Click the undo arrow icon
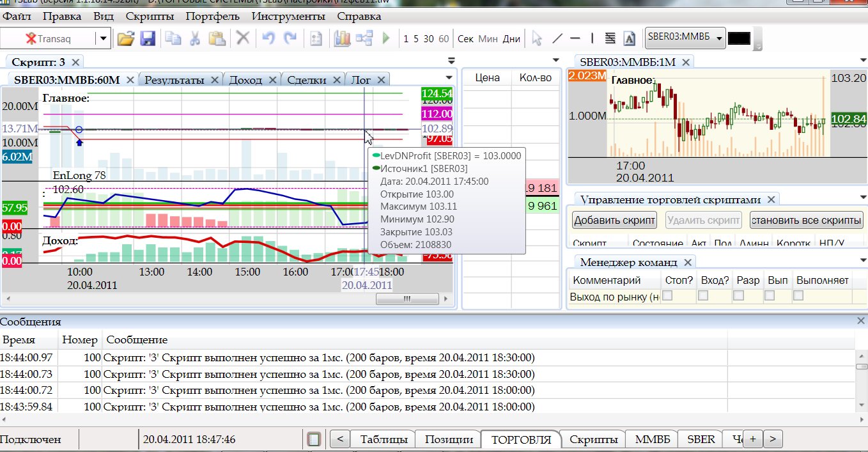This screenshot has height=452, width=868. pyautogui.click(x=268, y=38)
